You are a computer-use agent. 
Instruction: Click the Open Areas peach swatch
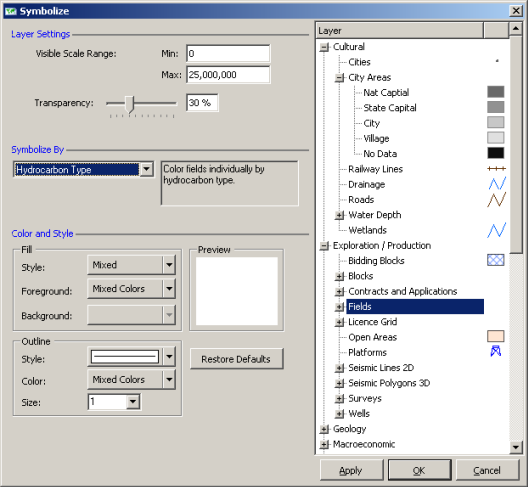tap(495, 336)
